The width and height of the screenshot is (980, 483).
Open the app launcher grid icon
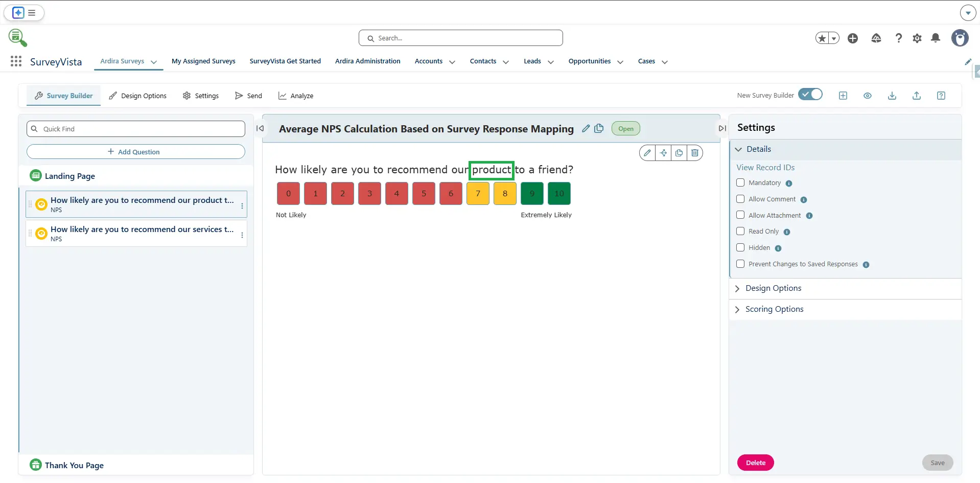[16, 61]
